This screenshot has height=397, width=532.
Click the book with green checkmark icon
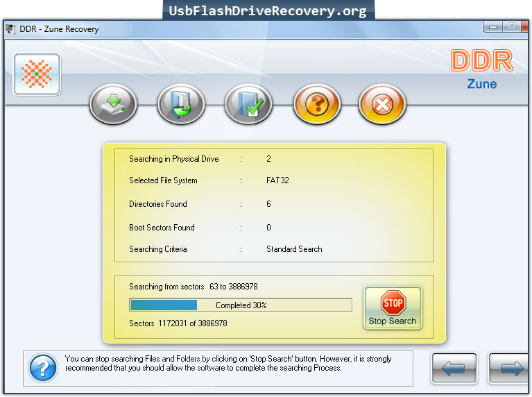pyautogui.click(x=248, y=104)
